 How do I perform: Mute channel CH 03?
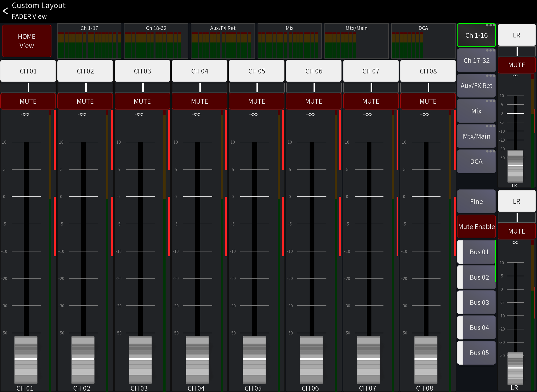[x=142, y=101]
